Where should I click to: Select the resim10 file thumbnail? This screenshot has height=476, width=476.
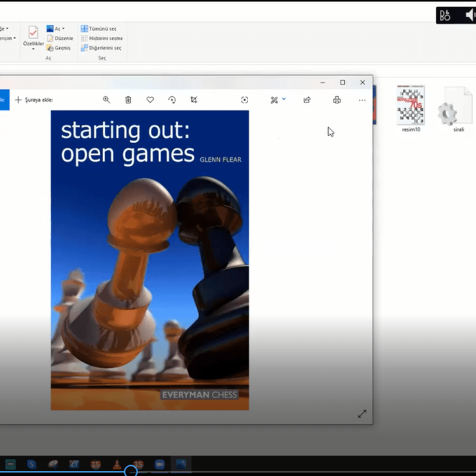pyautogui.click(x=411, y=106)
